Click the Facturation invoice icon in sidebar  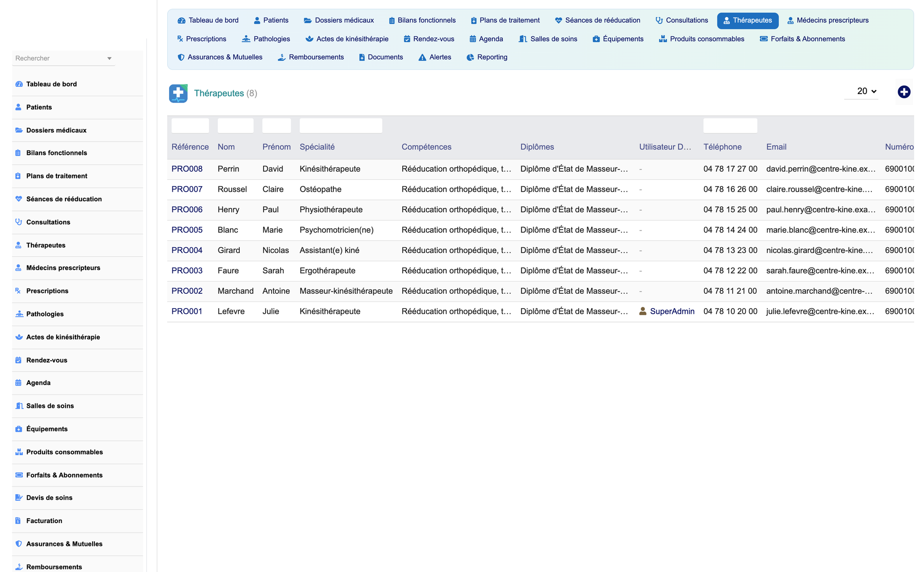[18, 521]
